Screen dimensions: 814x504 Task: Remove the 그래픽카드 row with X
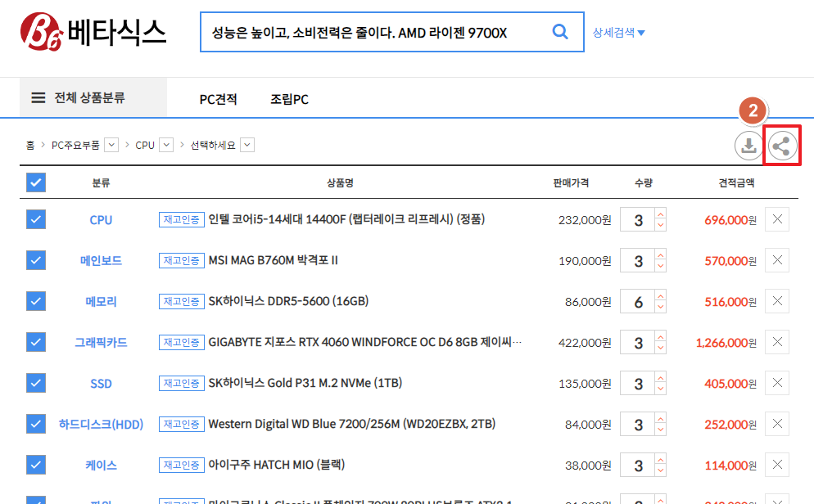point(777,342)
